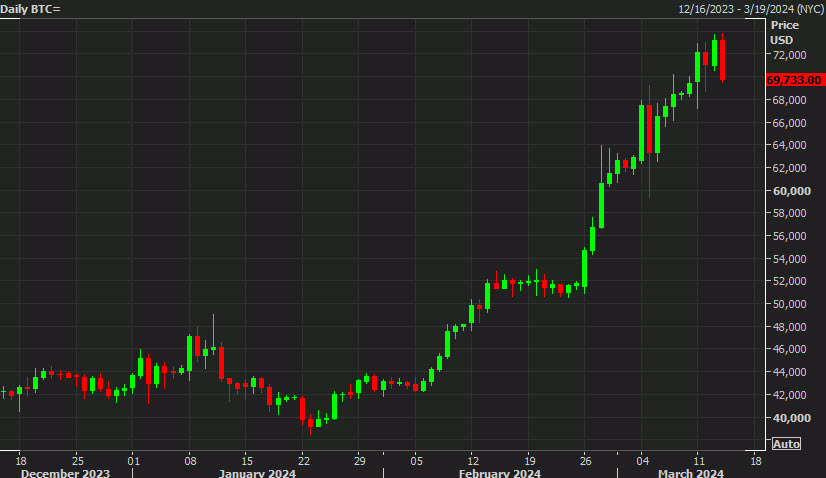Click the 50,000 price axis label

point(788,304)
